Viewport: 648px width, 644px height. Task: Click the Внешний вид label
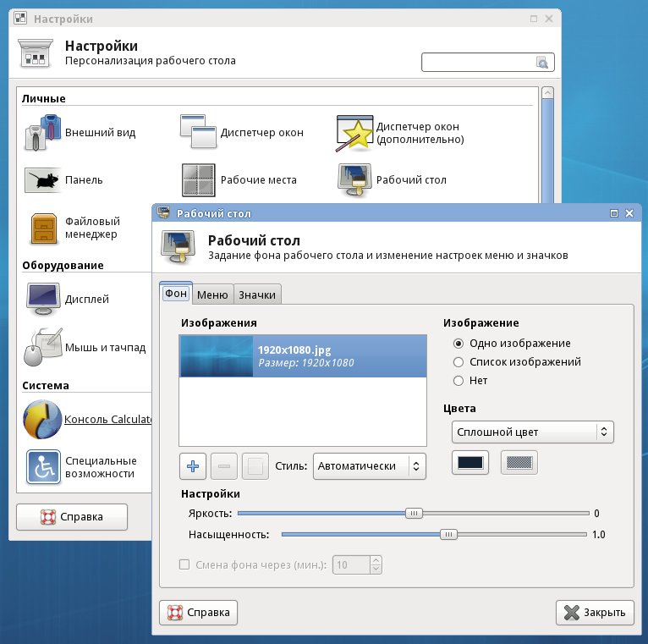coord(101,132)
